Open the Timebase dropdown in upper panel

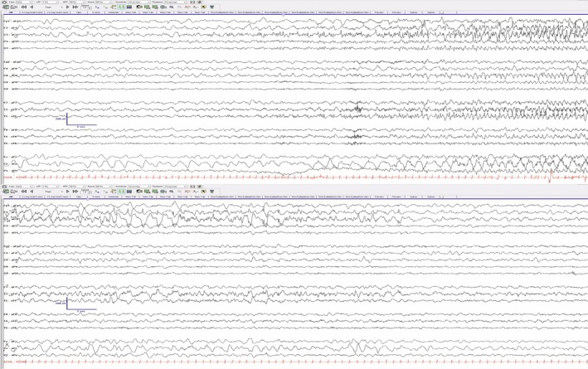(175, 2)
